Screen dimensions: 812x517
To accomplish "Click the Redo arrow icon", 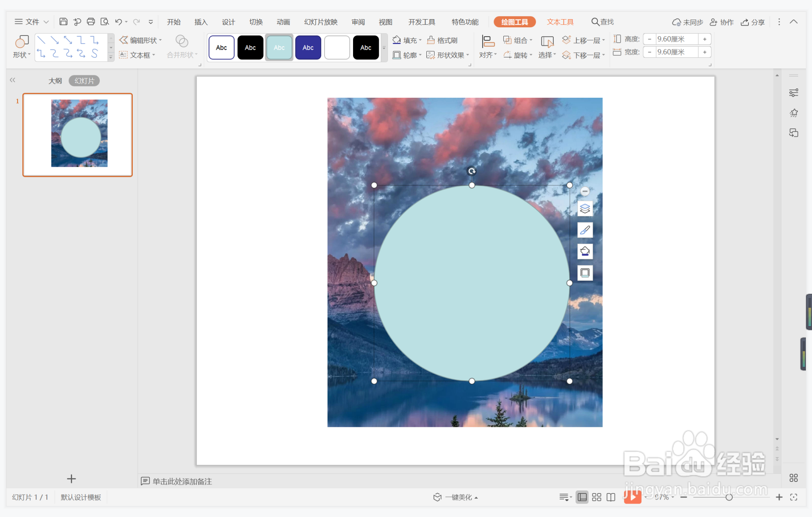I will click(x=136, y=22).
